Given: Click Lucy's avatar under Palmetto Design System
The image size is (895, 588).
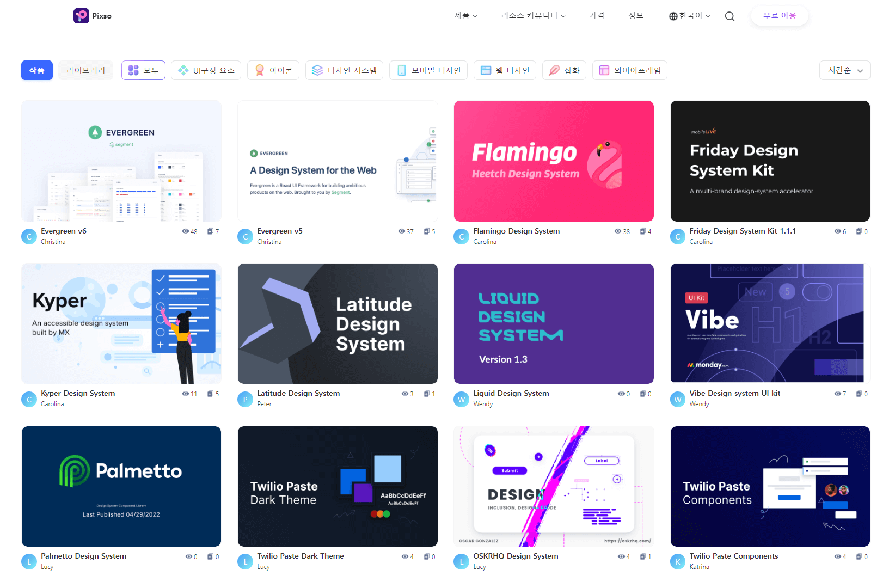Looking at the screenshot, I should 29,562.
